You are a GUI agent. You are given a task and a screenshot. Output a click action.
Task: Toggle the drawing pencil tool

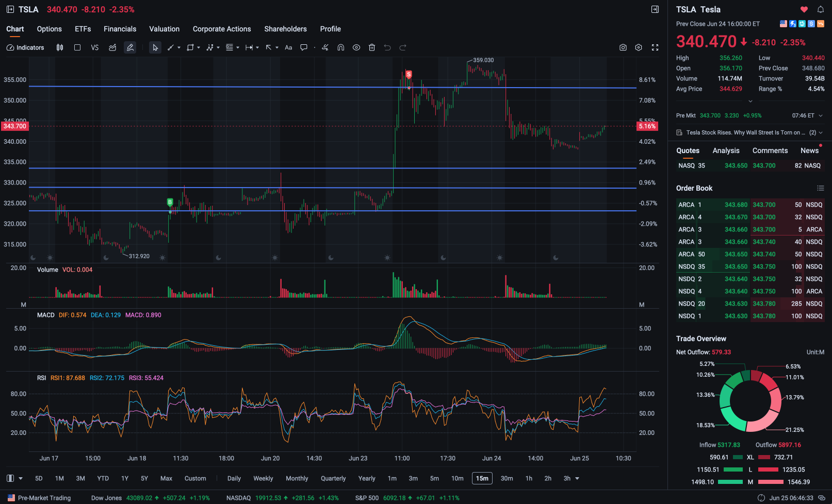pyautogui.click(x=130, y=47)
